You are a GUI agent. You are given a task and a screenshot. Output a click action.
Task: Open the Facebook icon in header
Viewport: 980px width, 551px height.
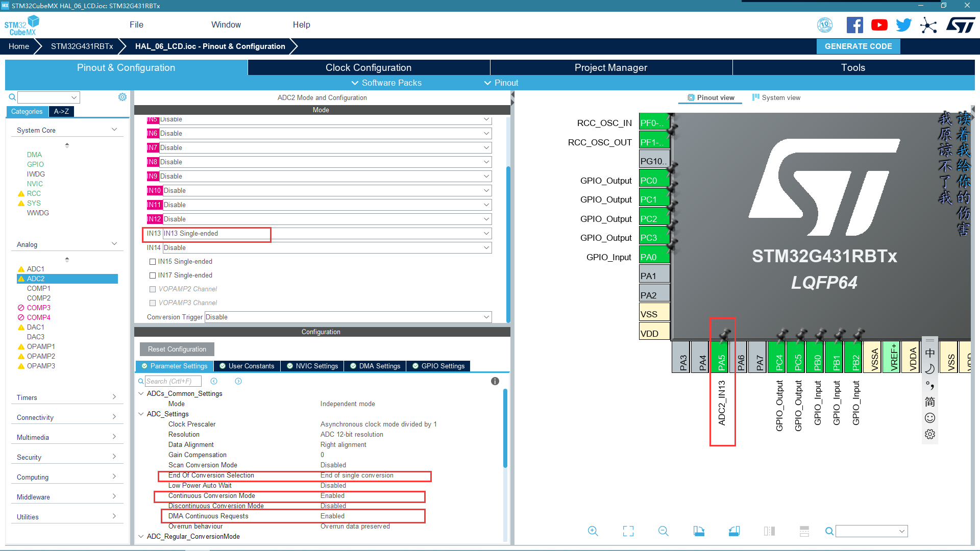(854, 25)
